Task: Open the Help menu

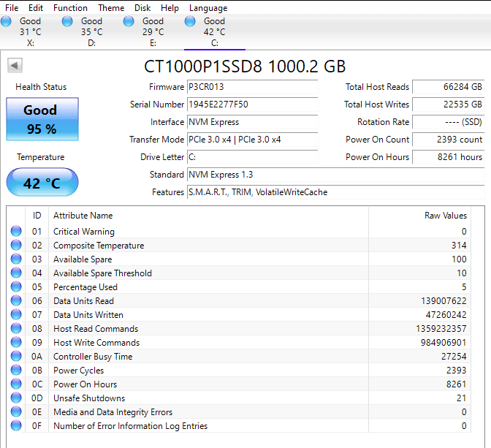Action: coord(170,8)
